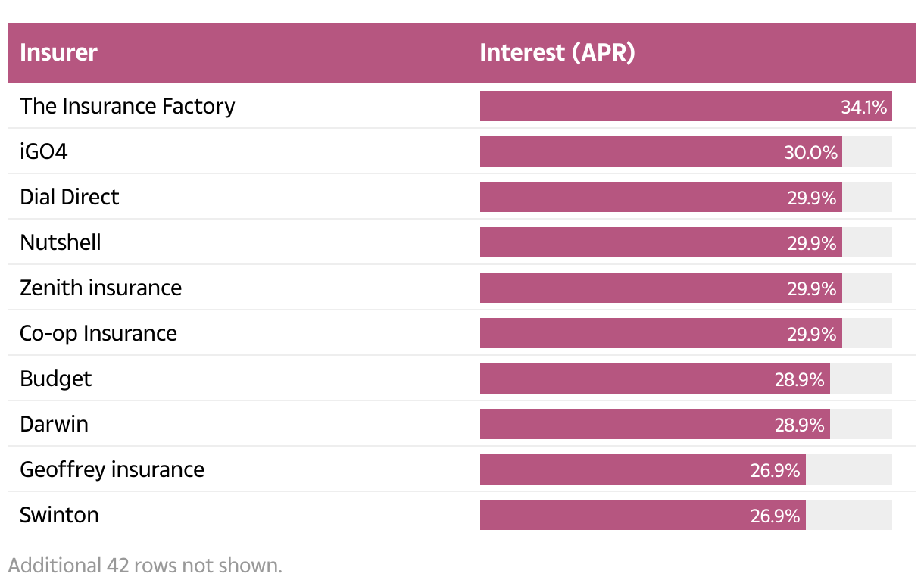This screenshot has width=924, height=586.
Task: Click the 30.0% bar for iGO4
Action: coord(660,152)
